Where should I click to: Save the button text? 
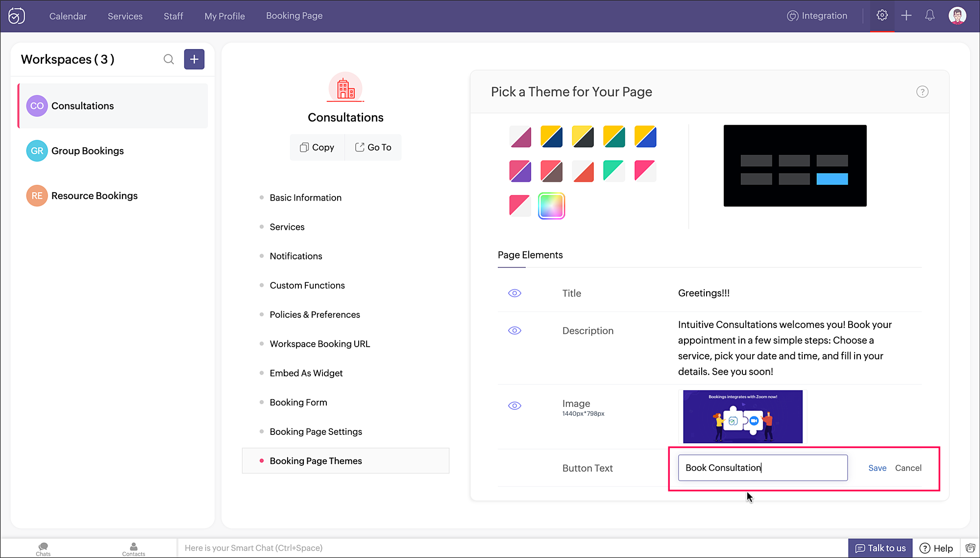[877, 468]
